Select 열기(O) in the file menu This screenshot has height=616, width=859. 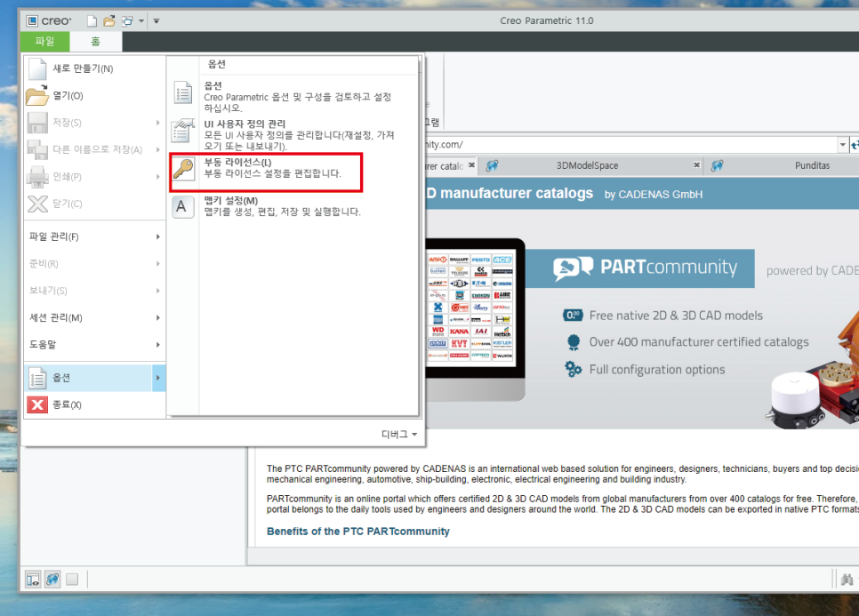click(94, 95)
